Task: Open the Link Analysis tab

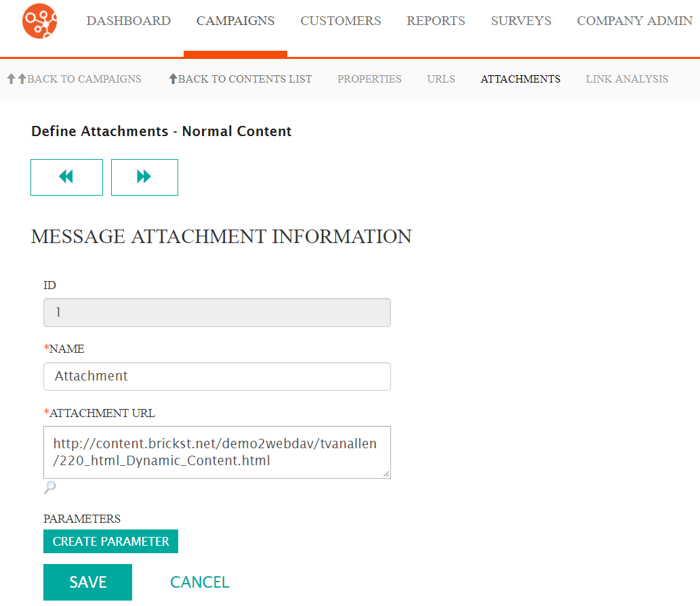Action: pyautogui.click(x=627, y=79)
